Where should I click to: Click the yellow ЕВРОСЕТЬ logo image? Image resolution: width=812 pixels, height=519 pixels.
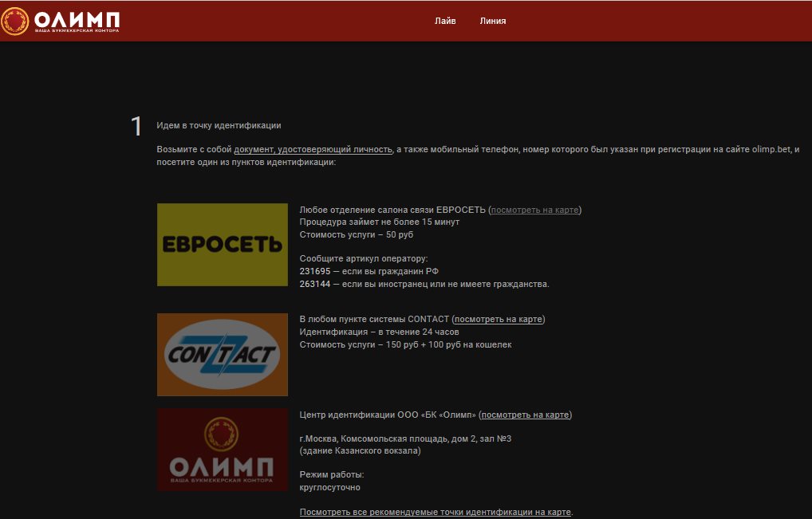tap(223, 244)
